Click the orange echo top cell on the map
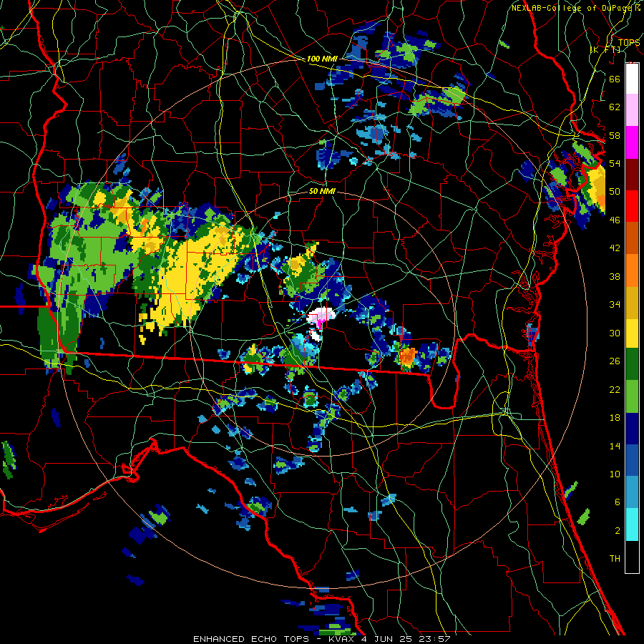Screen dimensions: 644x644 [409, 356]
